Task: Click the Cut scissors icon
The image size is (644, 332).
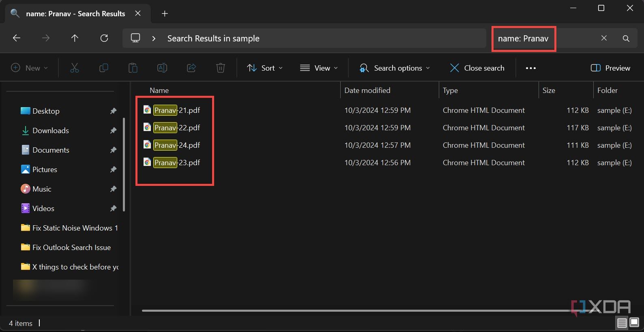Action: pos(75,68)
